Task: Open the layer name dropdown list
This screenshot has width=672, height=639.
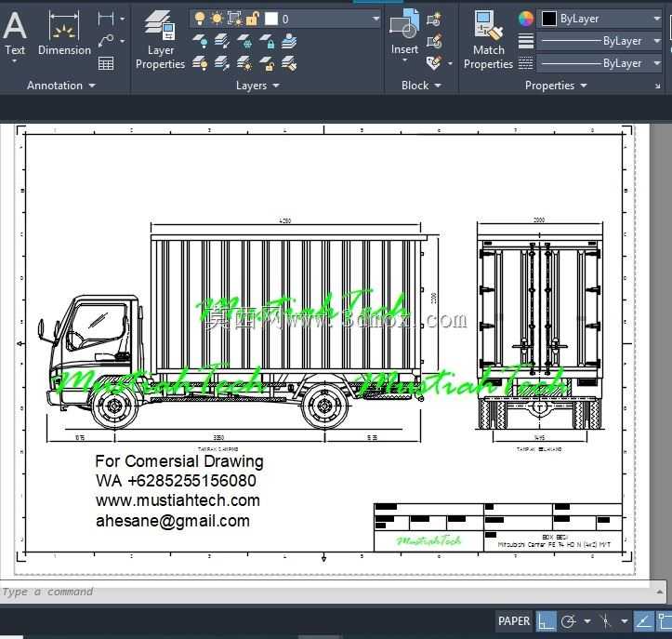Action: coord(285,19)
